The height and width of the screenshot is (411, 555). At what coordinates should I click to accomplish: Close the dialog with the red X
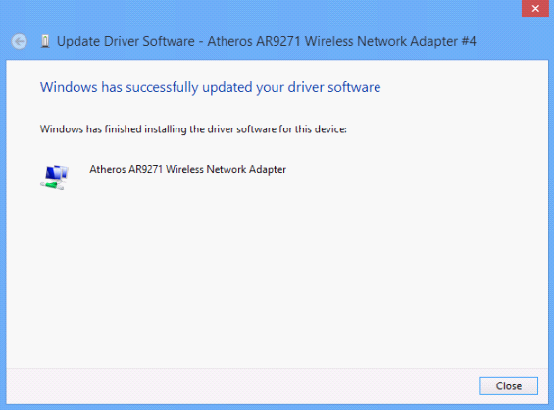pos(535,8)
